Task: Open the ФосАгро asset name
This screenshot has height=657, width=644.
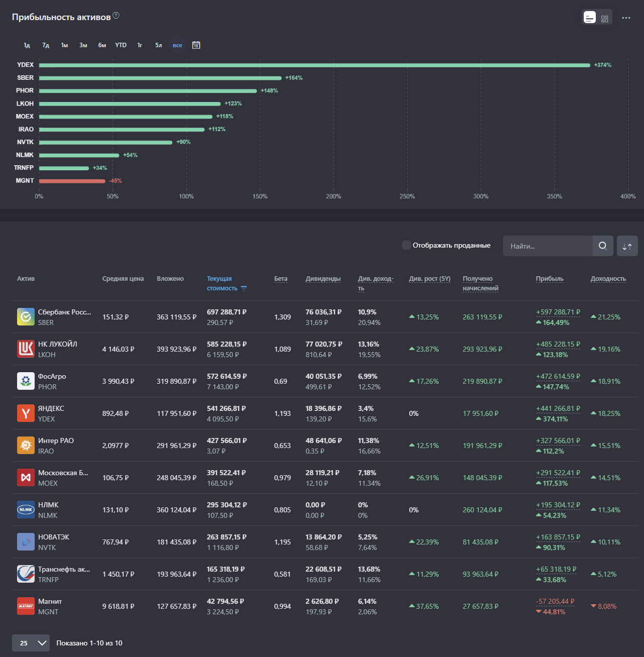Action: click(x=52, y=376)
